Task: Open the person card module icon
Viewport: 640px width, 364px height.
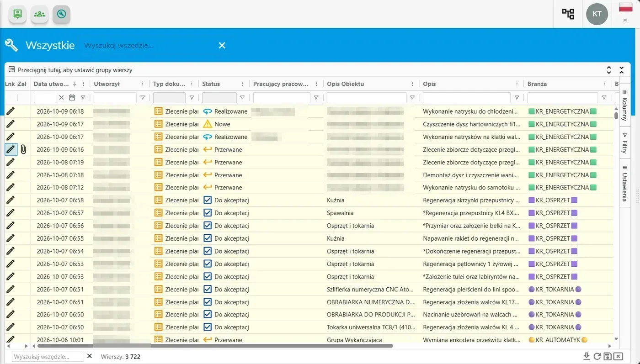Action: pyautogui.click(x=18, y=14)
